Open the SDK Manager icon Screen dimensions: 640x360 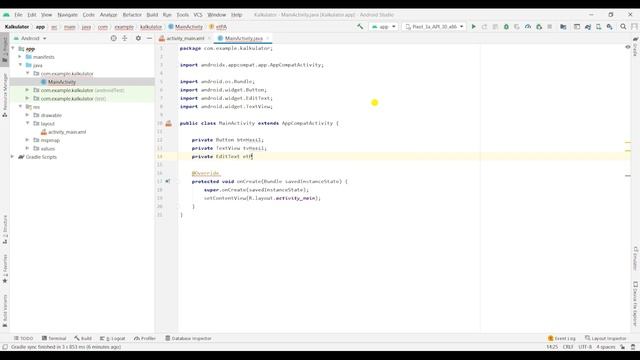609,27
